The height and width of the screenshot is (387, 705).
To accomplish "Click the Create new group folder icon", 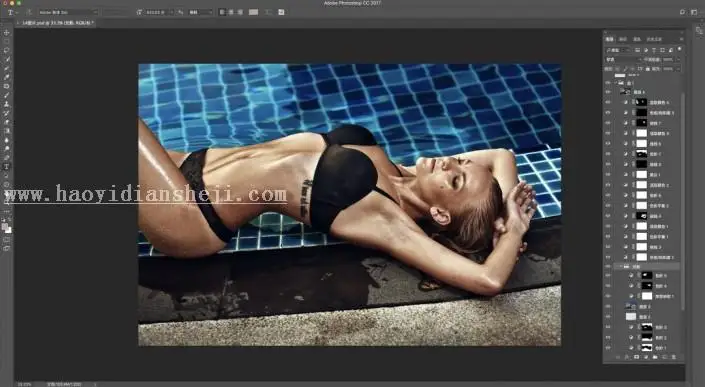I will (x=655, y=357).
